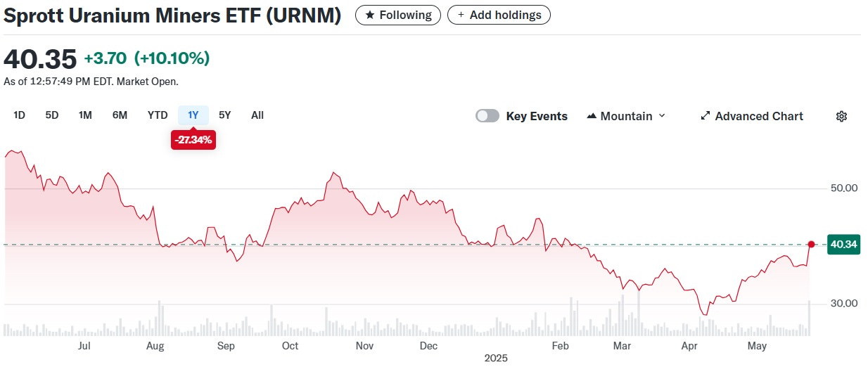Click the red current price dot on chart
The width and height of the screenshot is (868, 367).
coord(811,245)
